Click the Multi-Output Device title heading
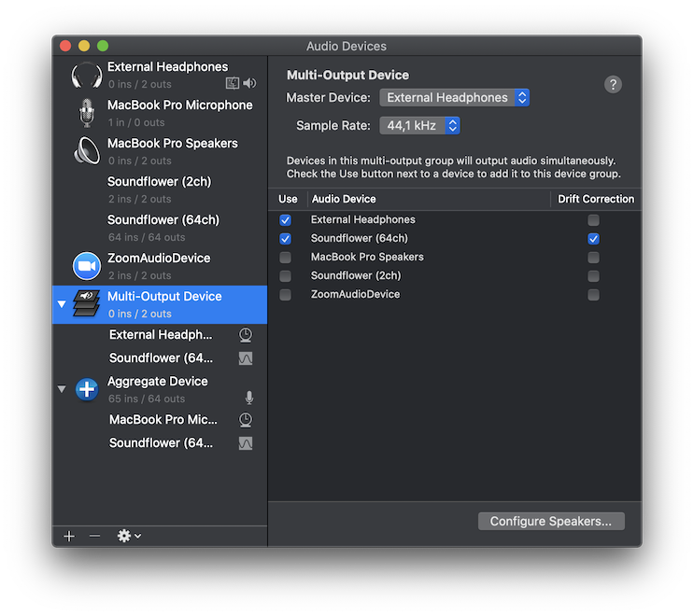This screenshot has width=694, height=616. click(347, 76)
